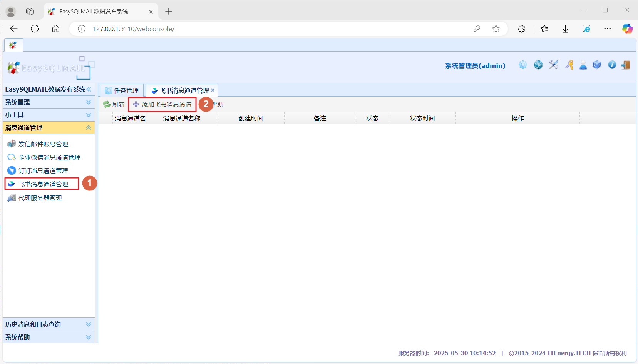Viewport: 638px width, 364px height.
Task: Click the blue gear icon in header
Action: [522, 65]
